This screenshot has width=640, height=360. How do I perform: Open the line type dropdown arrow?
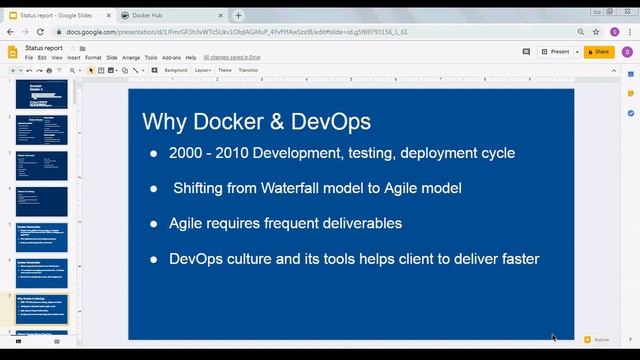tap(143, 71)
